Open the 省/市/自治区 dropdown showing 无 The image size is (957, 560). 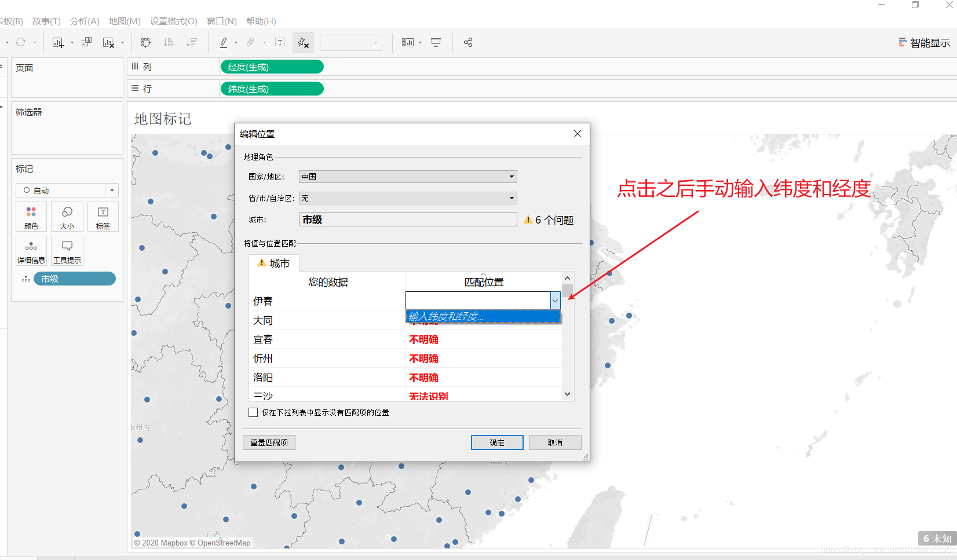[x=408, y=198]
